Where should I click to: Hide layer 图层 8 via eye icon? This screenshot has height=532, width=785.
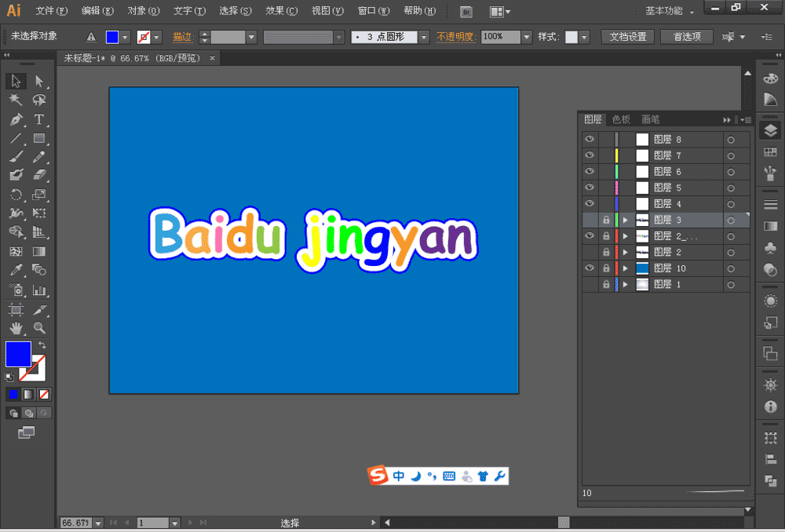590,139
